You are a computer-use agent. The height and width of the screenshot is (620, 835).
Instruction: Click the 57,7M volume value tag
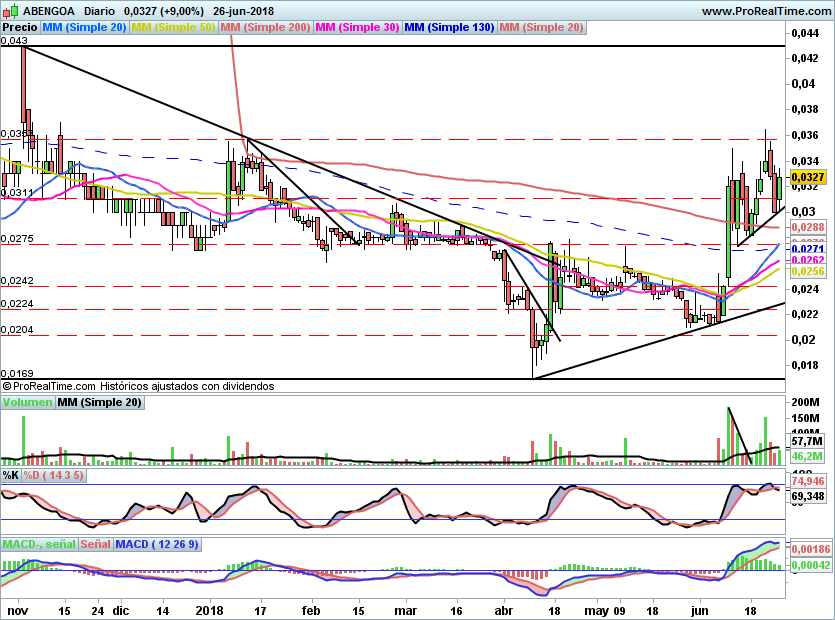(x=807, y=441)
